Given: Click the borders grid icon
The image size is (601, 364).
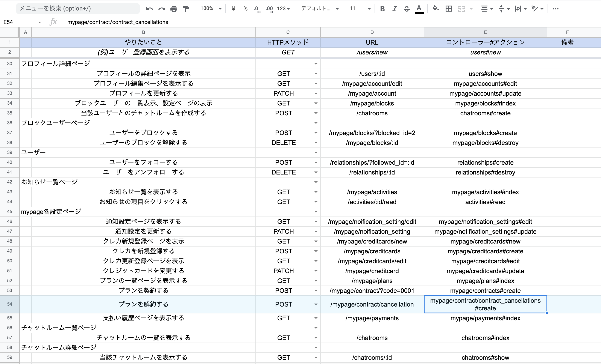Looking at the screenshot, I should [x=448, y=9].
